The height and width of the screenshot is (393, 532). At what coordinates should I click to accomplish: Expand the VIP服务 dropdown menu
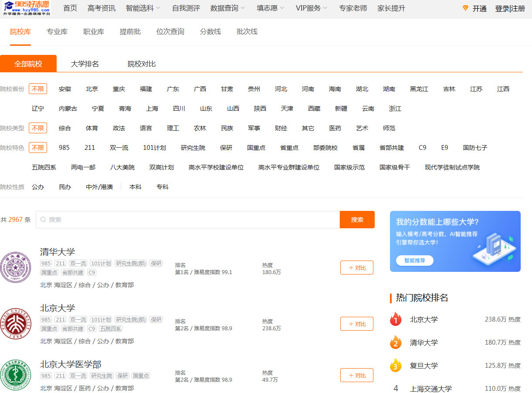312,8
